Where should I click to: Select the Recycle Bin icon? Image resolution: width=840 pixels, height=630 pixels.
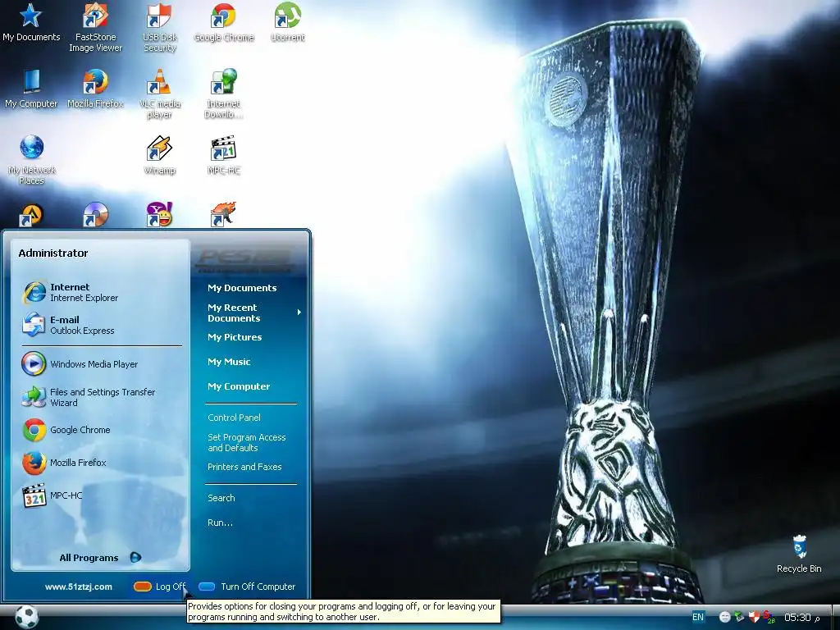(x=799, y=554)
